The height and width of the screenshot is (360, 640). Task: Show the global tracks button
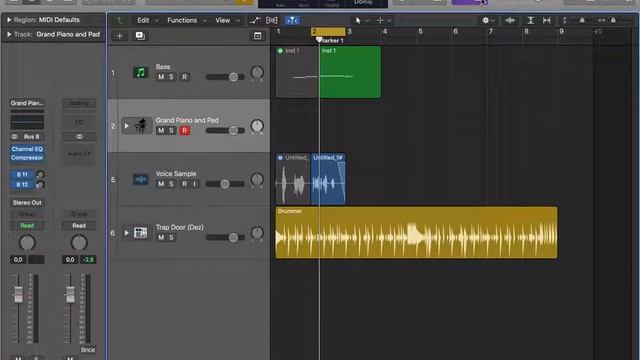(258, 36)
